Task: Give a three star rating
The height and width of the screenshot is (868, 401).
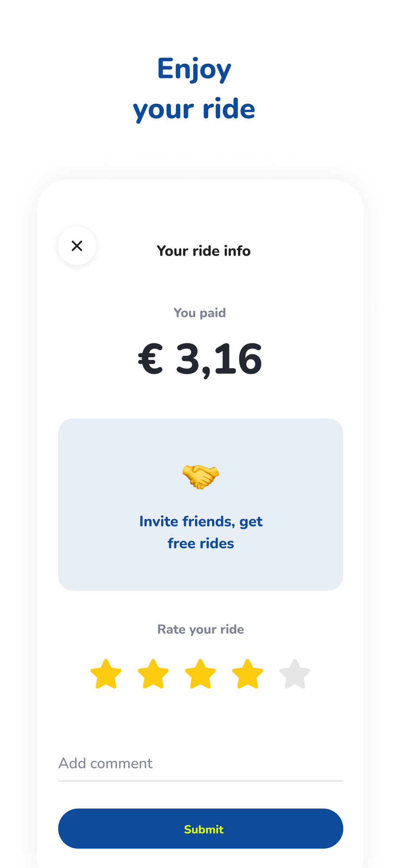Action: pyautogui.click(x=200, y=674)
